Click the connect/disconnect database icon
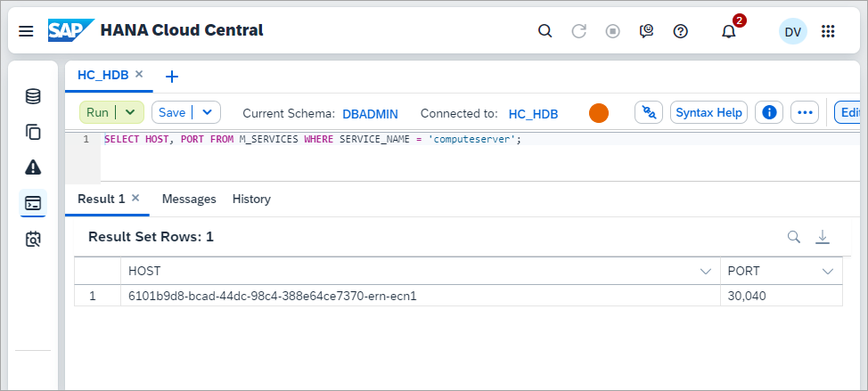This screenshot has height=391, width=868. click(x=649, y=112)
